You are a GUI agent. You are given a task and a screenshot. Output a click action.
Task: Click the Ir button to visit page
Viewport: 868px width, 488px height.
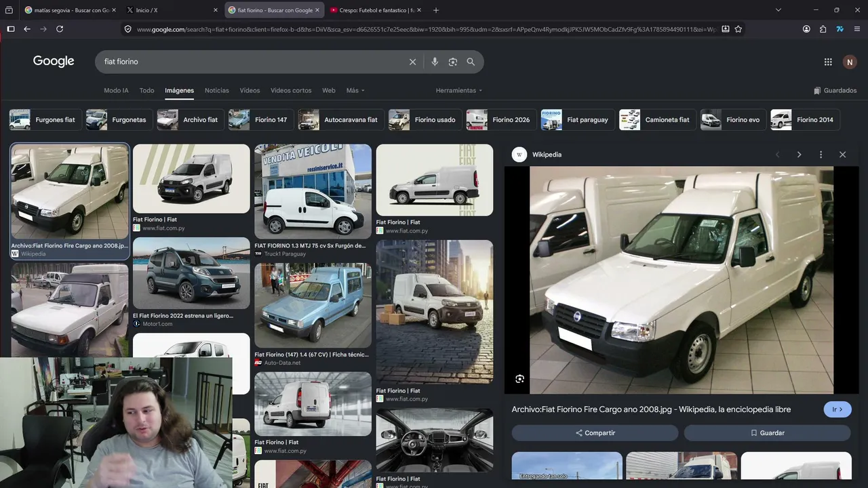(x=837, y=409)
